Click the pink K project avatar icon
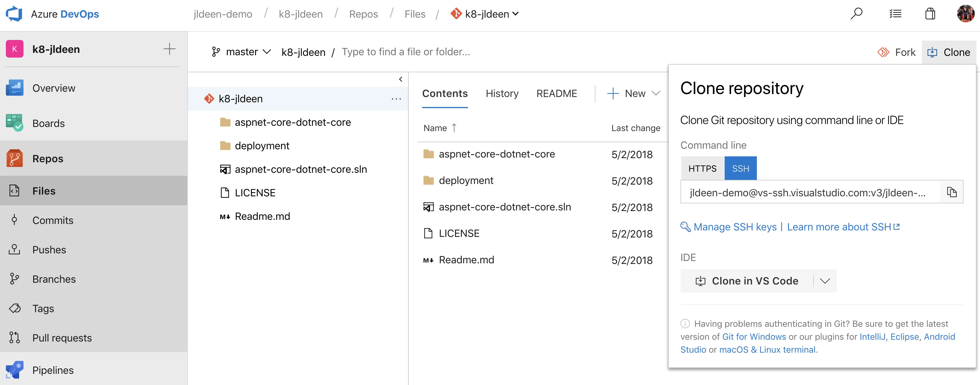The width and height of the screenshot is (980, 385). point(14,49)
